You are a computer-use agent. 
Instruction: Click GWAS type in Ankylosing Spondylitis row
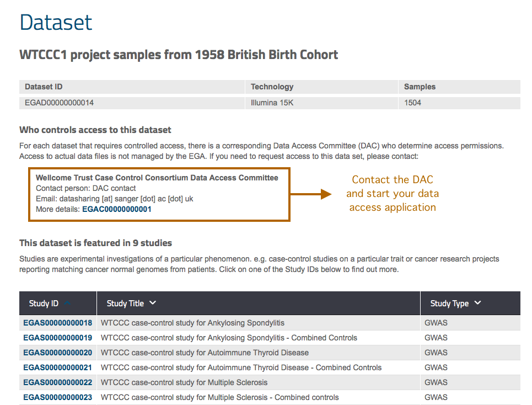436,323
